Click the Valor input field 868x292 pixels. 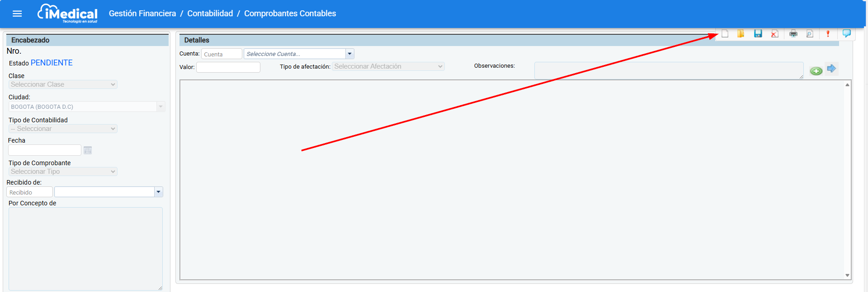tap(228, 67)
